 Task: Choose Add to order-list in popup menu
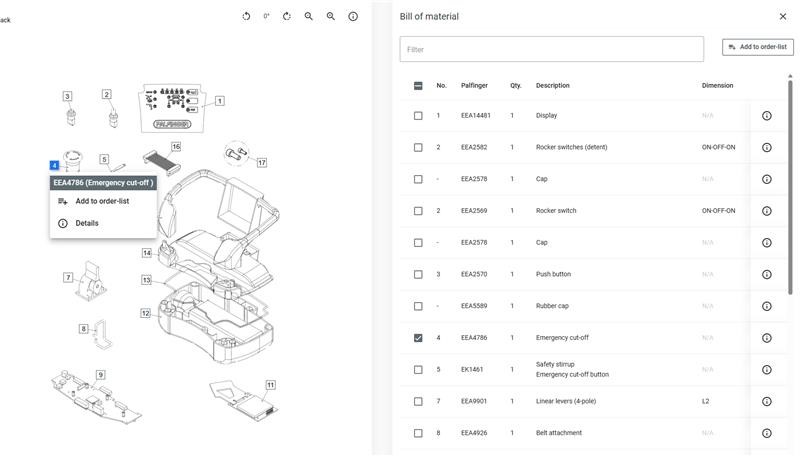point(102,201)
